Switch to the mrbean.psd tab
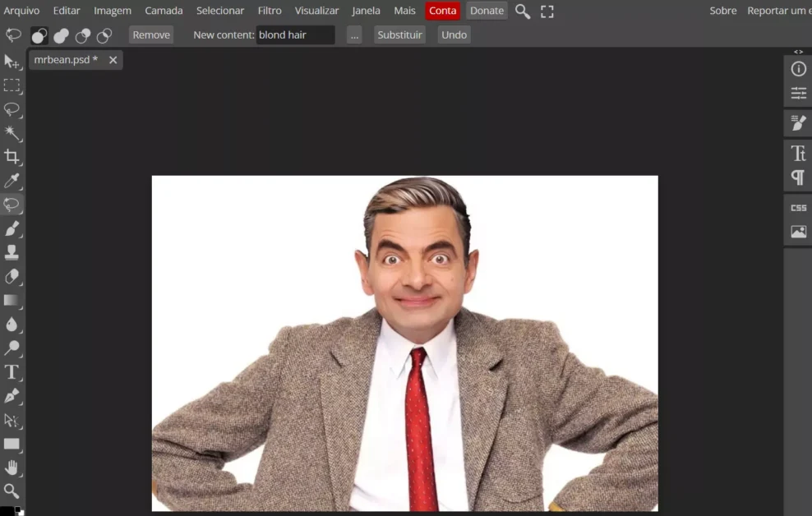The width and height of the screenshot is (812, 516). point(66,59)
